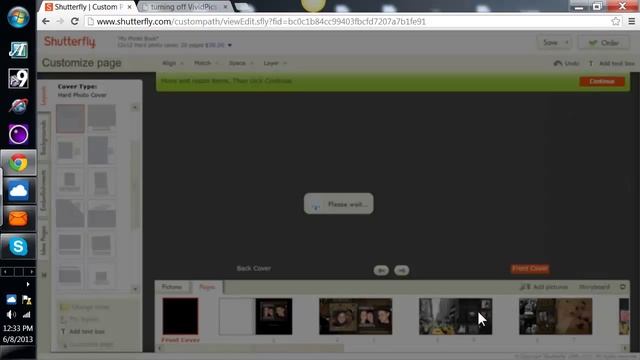Collapse the side panel double-arrow icon
640x360 pixels.
click(x=44, y=275)
